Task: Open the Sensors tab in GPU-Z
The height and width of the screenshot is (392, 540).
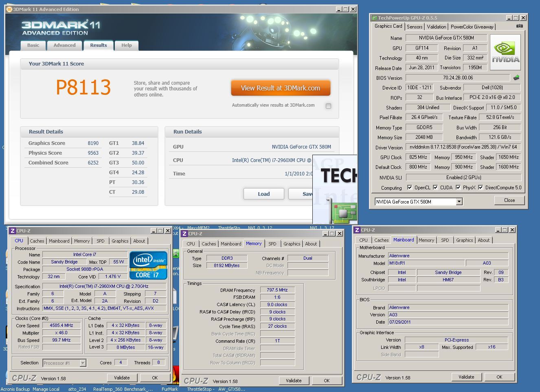Action: (x=415, y=27)
